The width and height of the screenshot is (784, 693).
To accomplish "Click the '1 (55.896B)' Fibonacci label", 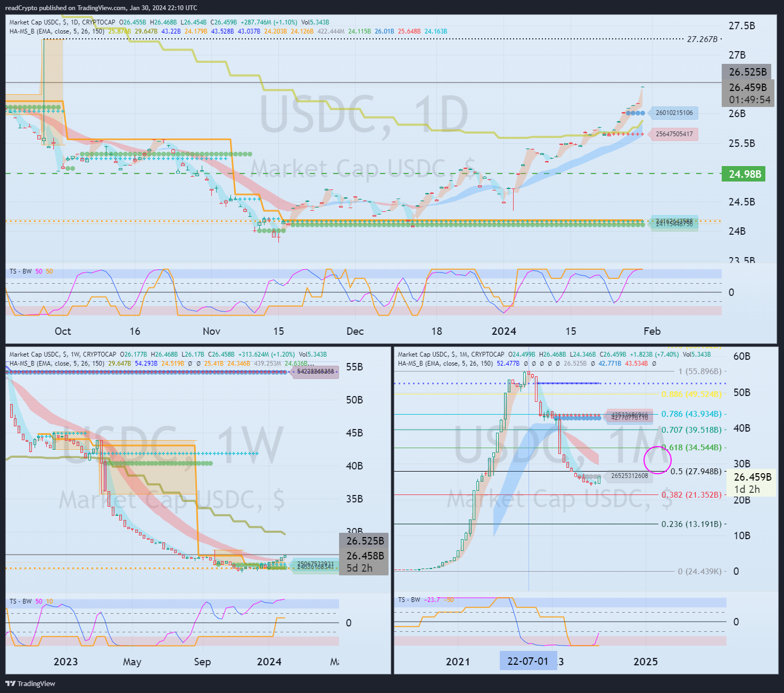I will click(x=700, y=372).
